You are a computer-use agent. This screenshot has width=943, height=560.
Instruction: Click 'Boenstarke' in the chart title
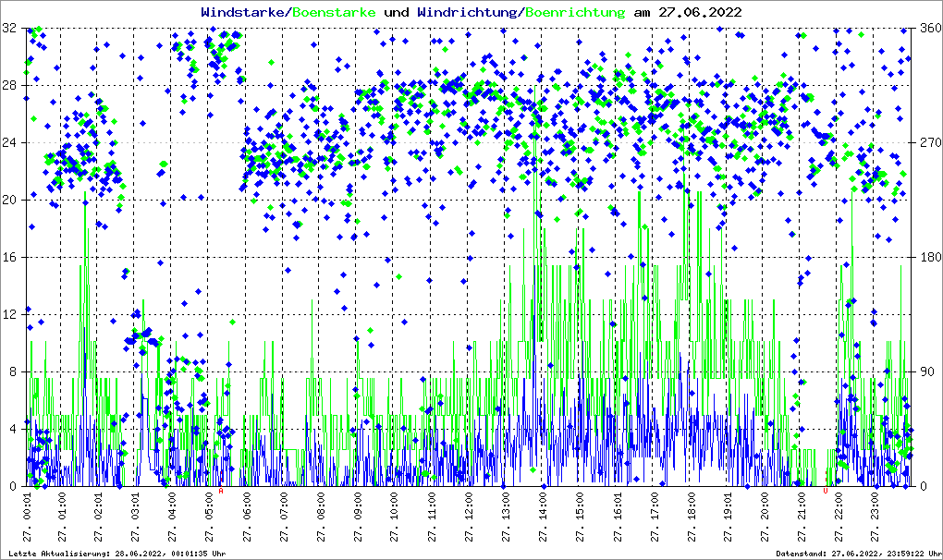(334, 12)
